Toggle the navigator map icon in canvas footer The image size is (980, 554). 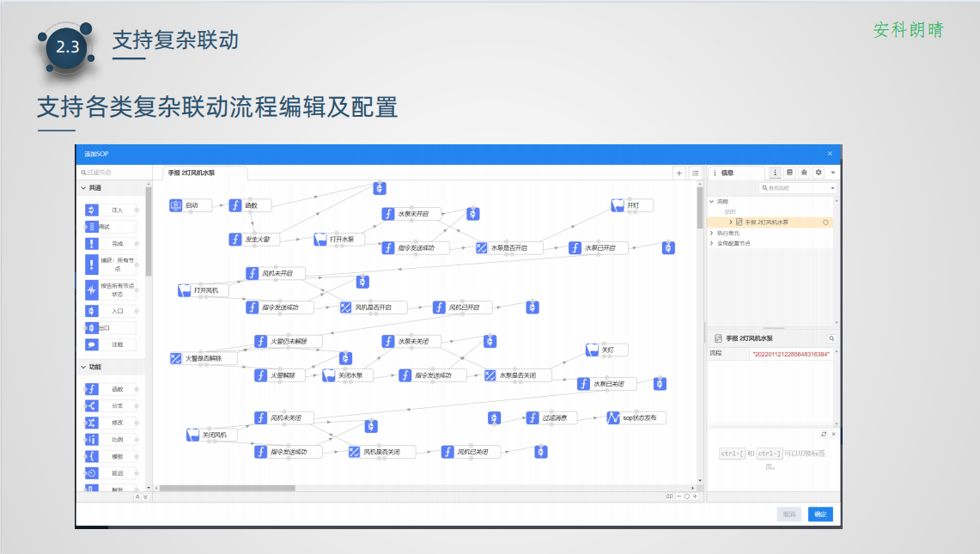(668, 496)
